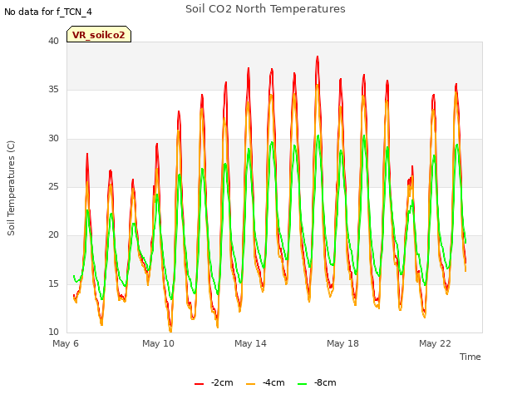The height and width of the screenshot is (399, 532).
Task: Click the 20 y-axis tick label
Action: 53,234
